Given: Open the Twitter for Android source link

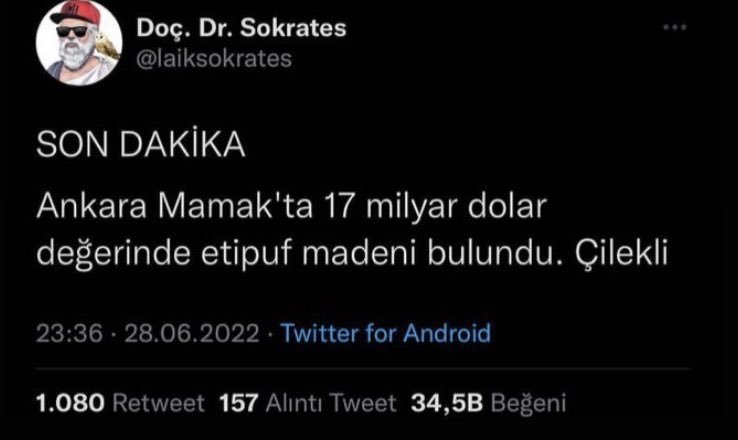Looking at the screenshot, I should pos(386,333).
